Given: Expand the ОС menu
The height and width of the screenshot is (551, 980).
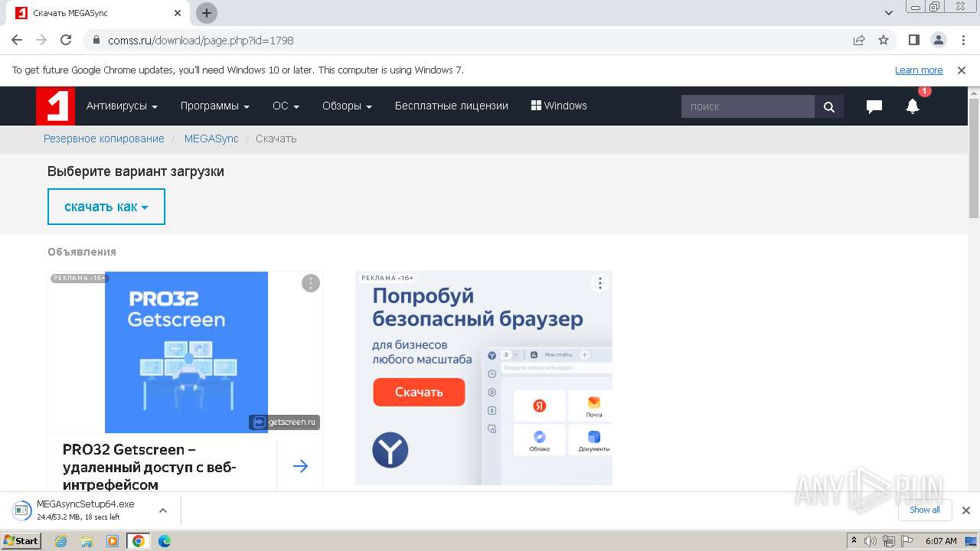Looking at the screenshot, I should [286, 106].
